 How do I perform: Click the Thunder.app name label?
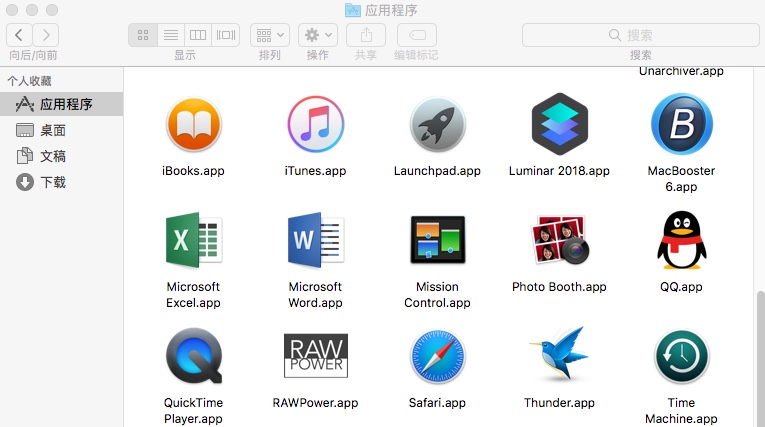559,403
